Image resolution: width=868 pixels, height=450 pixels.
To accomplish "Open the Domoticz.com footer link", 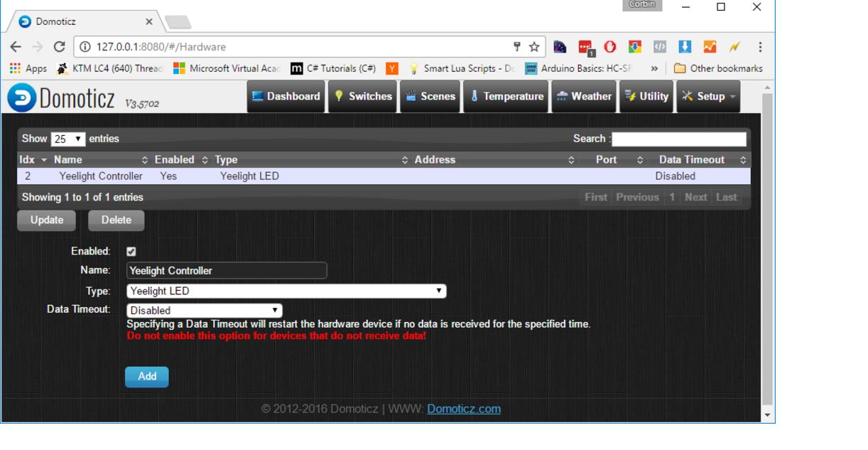I will (465, 409).
